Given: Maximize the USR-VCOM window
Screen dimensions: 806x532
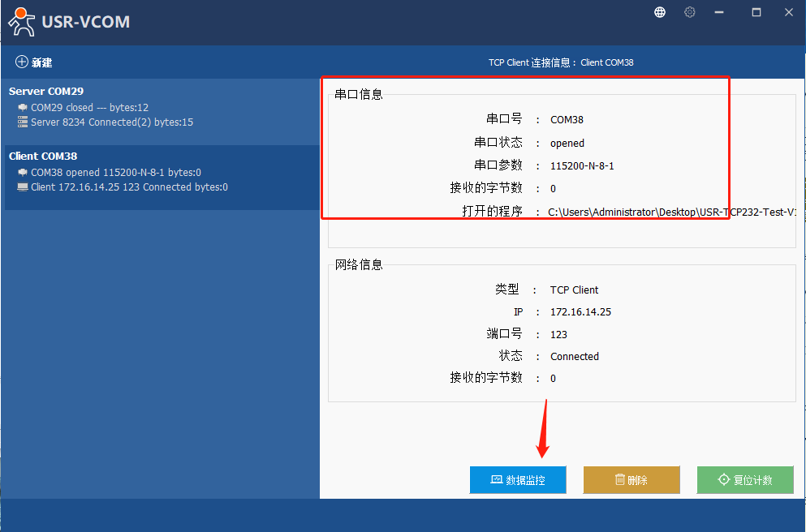Looking at the screenshot, I should tap(756, 12).
